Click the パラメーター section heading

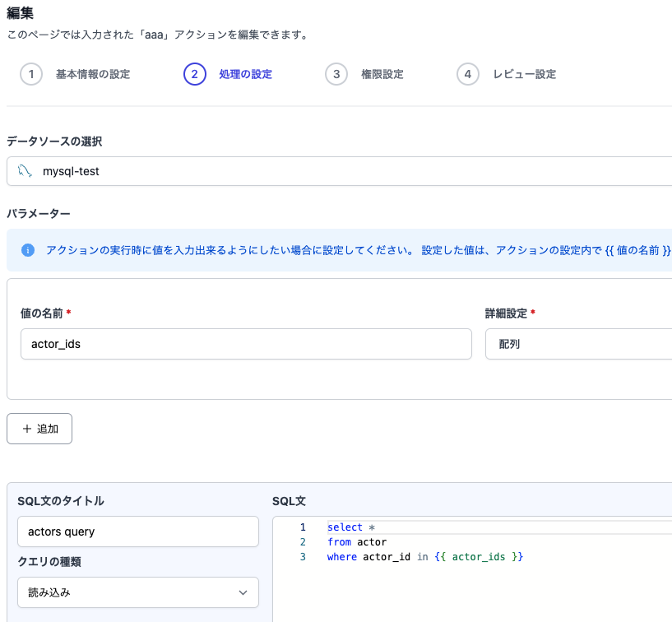click(39, 213)
